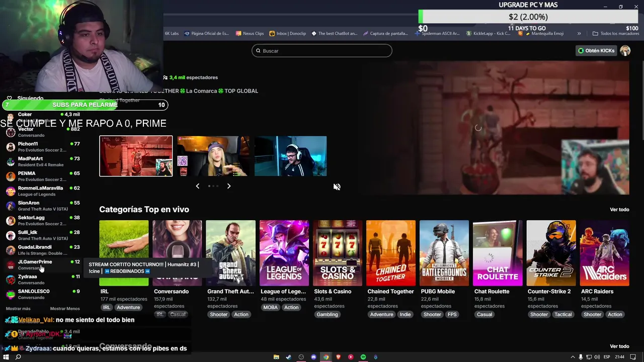The width and height of the screenshot is (644, 362).
Task: Click Zydraaa channel name in sidebar
Action: (x=27, y=277)
